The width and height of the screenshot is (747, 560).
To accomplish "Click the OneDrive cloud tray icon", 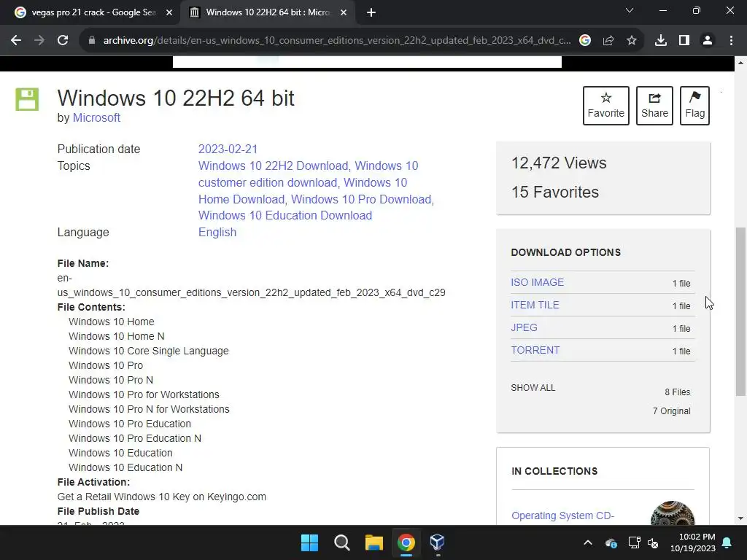I will pyautogui.click(x=611, y=542).
